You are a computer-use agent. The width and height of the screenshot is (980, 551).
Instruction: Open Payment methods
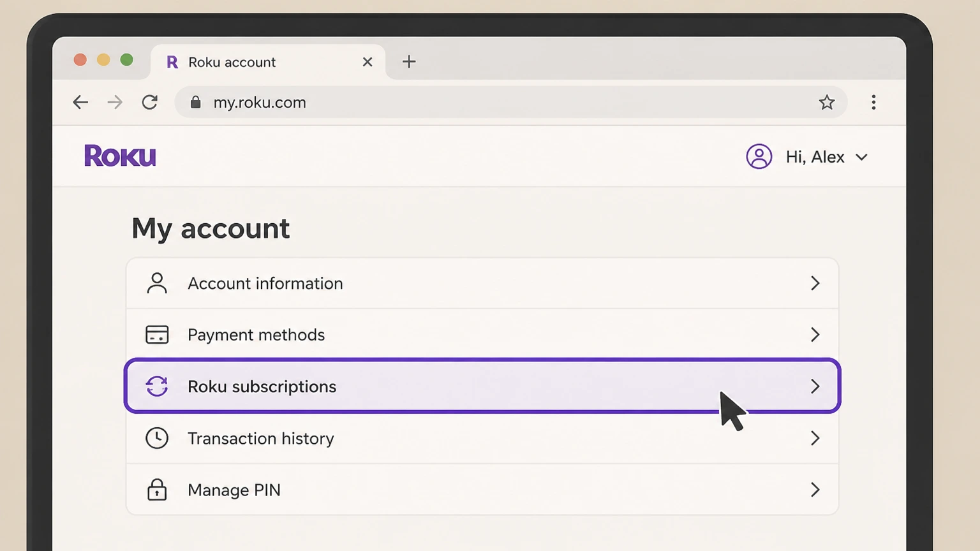pos(482,335)
